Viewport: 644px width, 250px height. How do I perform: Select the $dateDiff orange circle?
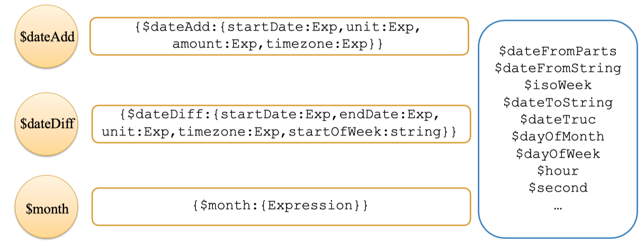click(47, 124)
